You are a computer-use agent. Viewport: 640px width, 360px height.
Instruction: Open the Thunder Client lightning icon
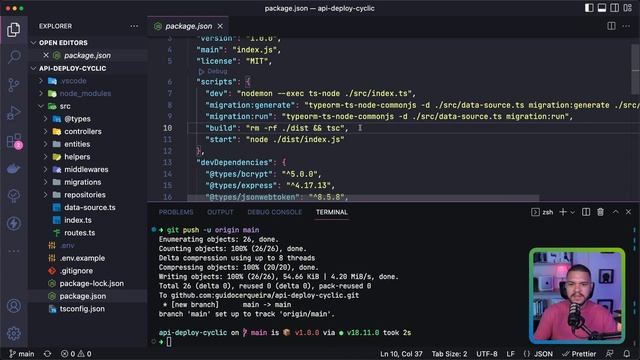[x=14, y=223]
